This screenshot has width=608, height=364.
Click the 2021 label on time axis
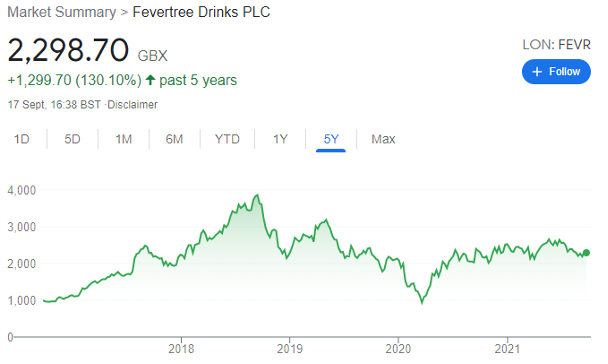point(507,349)
